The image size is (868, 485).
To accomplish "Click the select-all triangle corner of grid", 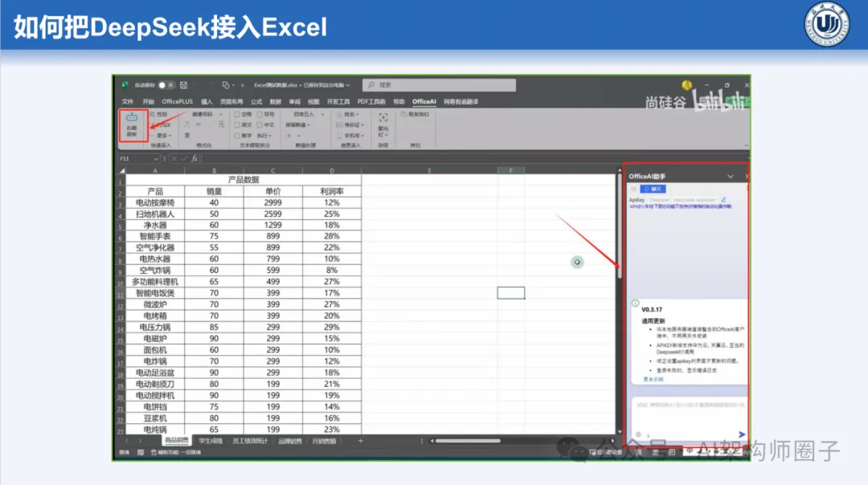I will click(x=122, y=170).
